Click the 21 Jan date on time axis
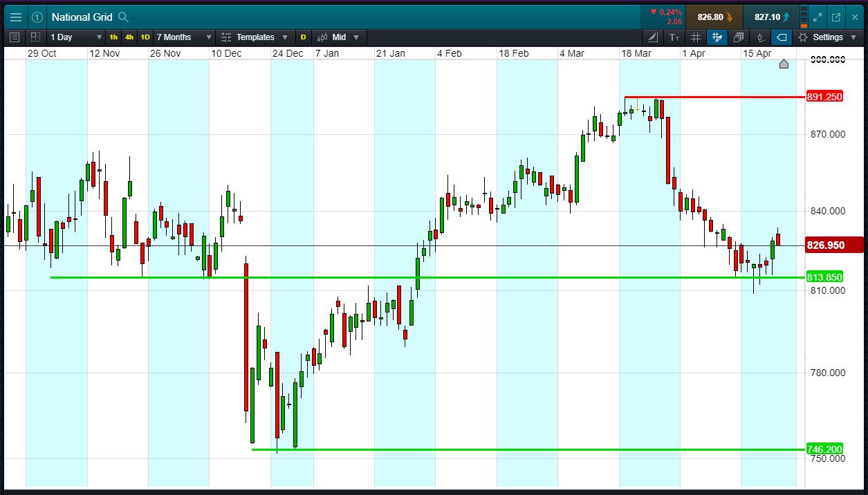This screenshot has height=495, width=868. pyautogui.click(x=390, y=53)
